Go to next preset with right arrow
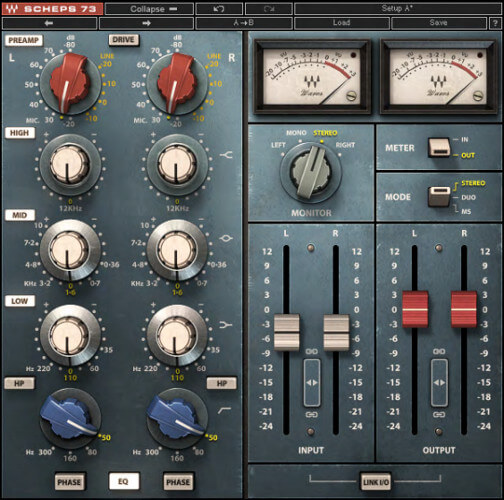The height and width of the screenshot is (500, 504). [x=146, y=23]
